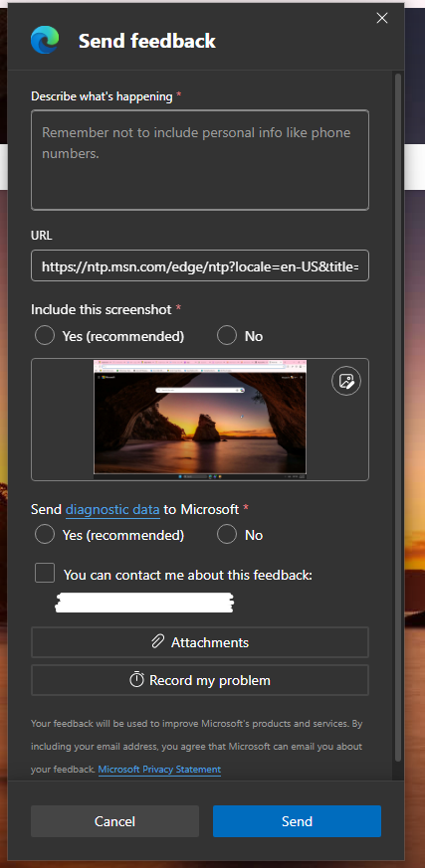Send the feedback

click(x=297, y=821)
